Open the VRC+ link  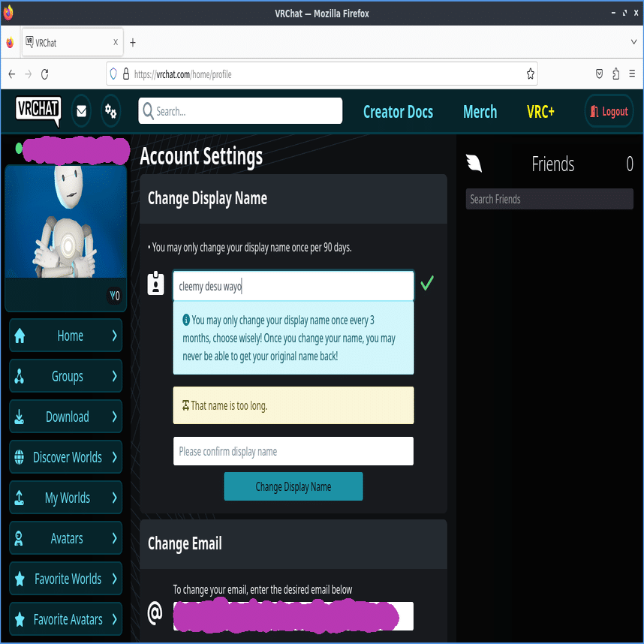(x=540, y=112)
